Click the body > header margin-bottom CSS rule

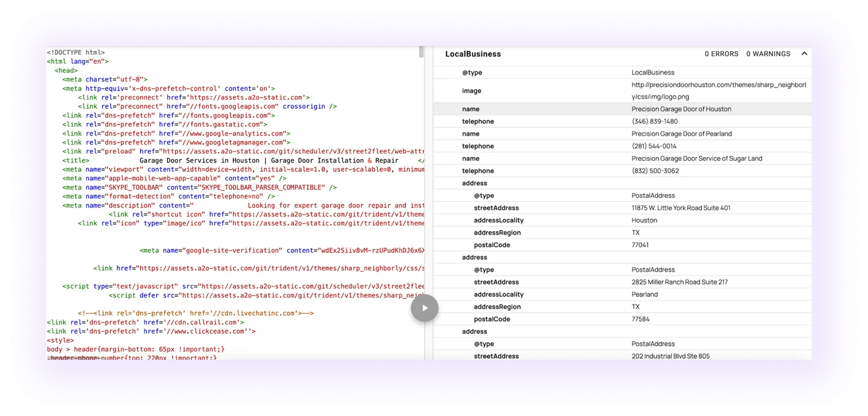pyautogui.click(x=136, y=350)
